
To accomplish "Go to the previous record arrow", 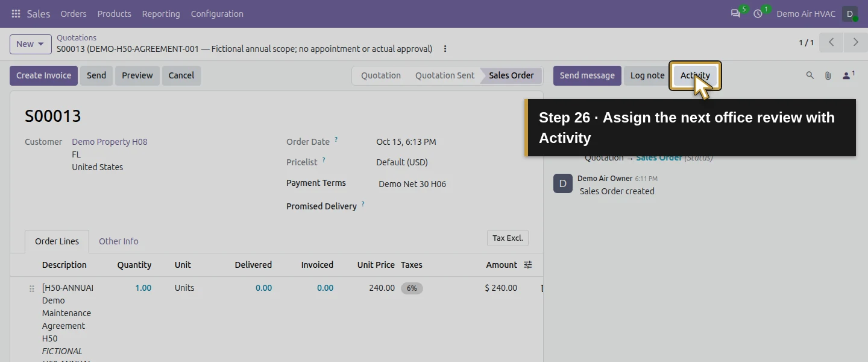I will [831, 42].
